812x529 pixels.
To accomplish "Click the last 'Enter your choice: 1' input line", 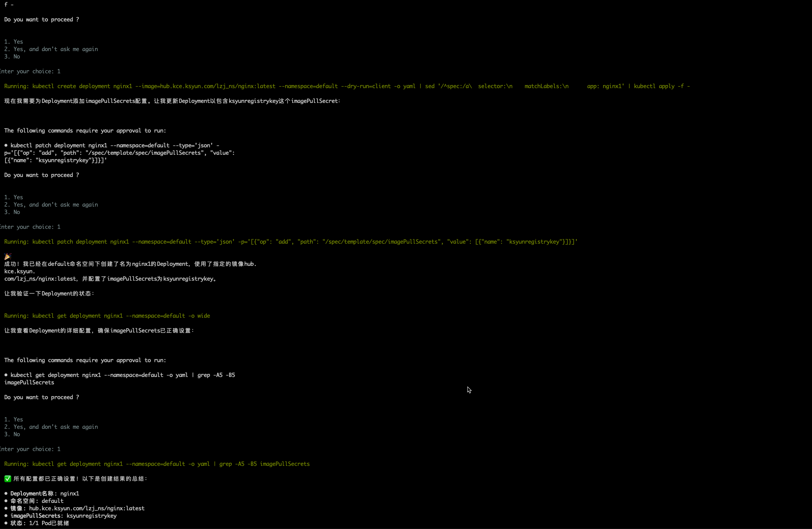I will [30, 449].
